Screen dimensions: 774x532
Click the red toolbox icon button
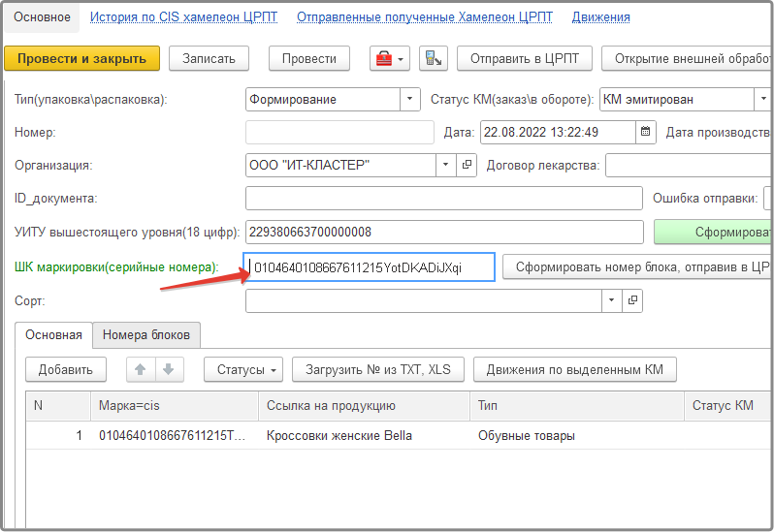(x=390, y=59)
